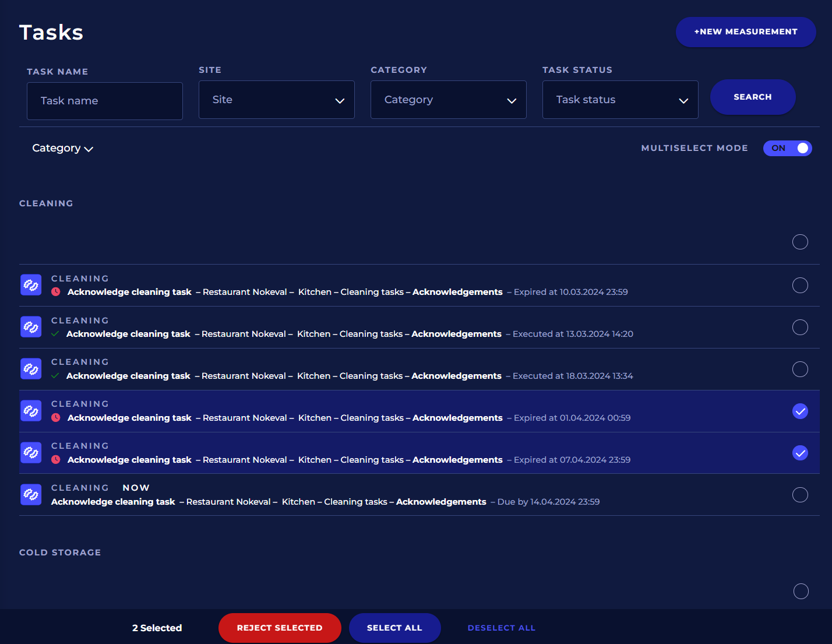Click green checkmark on task executed 13.03.2024

[x=55, y=334]
